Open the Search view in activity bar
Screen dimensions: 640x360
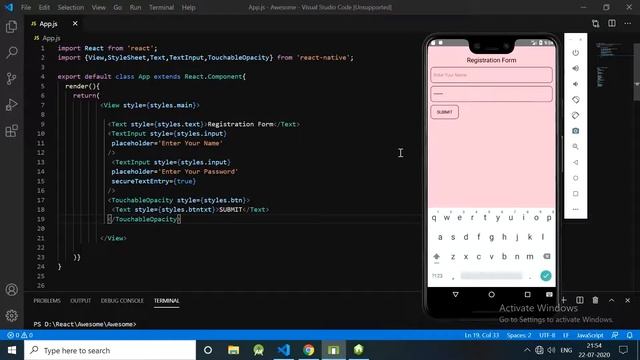coord(11,52)
